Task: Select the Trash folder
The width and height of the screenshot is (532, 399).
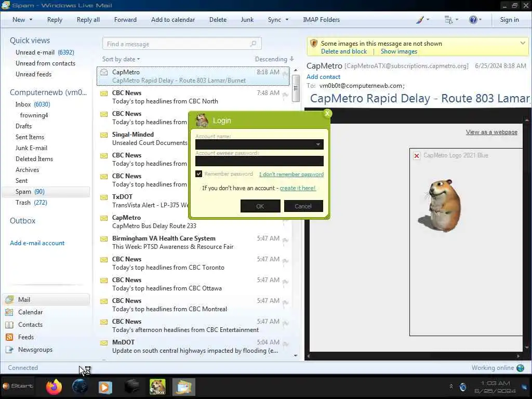Action: point(31,203)
